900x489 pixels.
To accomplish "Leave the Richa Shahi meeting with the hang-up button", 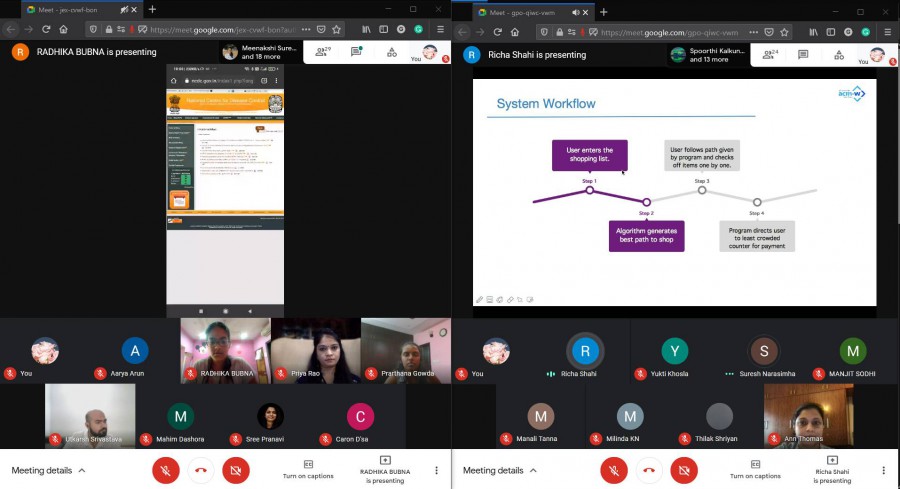I will 649,469.
